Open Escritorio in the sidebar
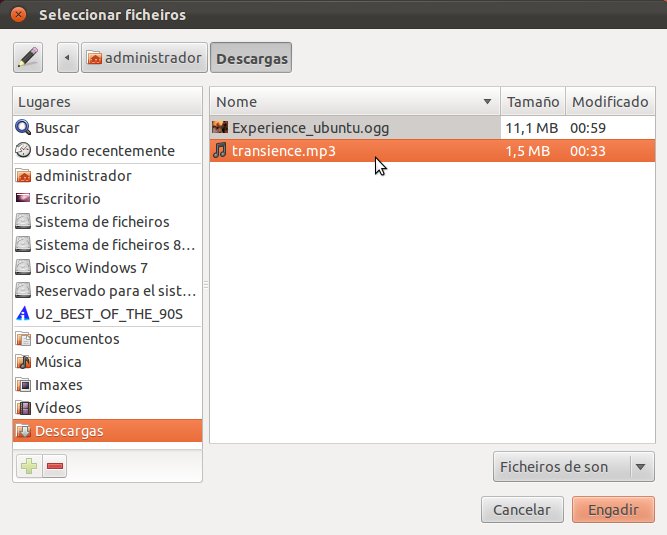667x535 pixels. coord(108,199)
